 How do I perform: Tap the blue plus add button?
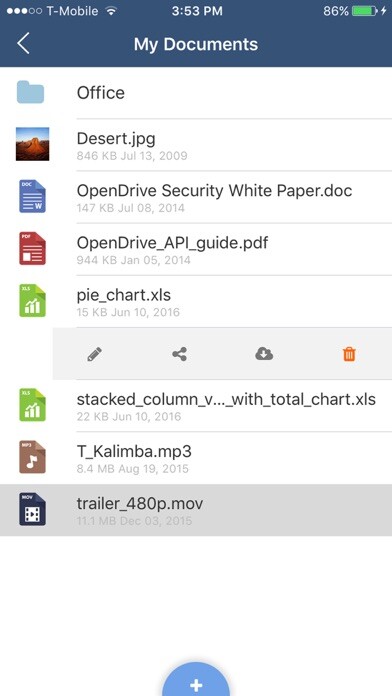coord(196,679)
